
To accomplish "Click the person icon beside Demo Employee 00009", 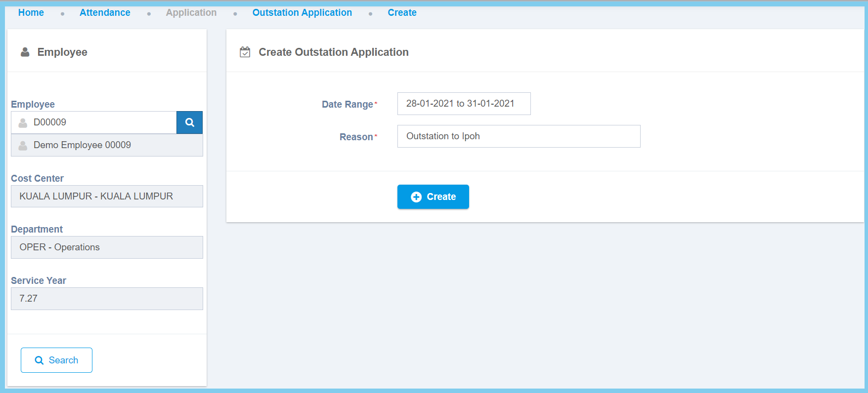I will coord(23,145).
